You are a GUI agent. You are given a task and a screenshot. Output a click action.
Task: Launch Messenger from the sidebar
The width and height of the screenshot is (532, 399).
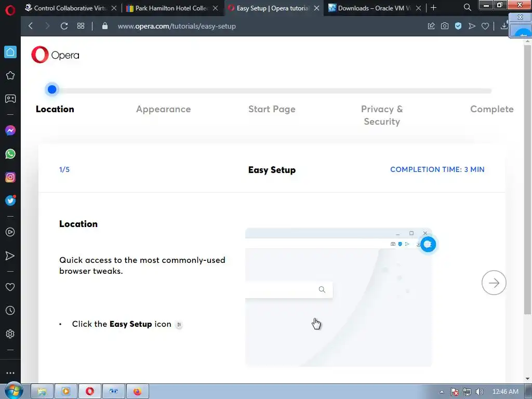pyautogui.click(x=10, y=130)
